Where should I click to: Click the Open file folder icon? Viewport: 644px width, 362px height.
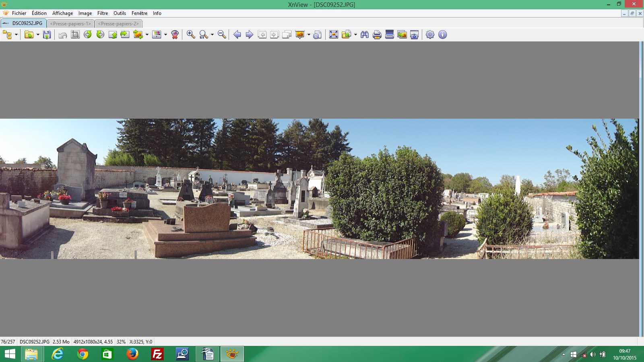click(29, 35)
